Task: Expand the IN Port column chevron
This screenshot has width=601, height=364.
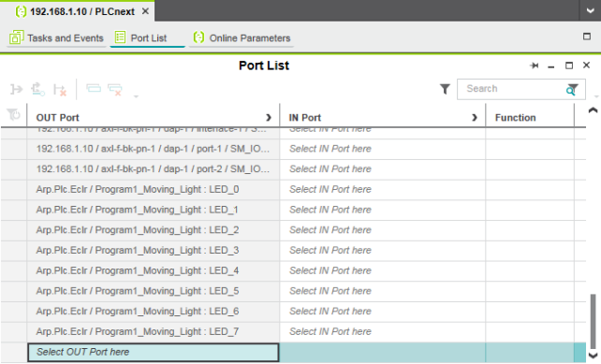Action: (475, 118)
